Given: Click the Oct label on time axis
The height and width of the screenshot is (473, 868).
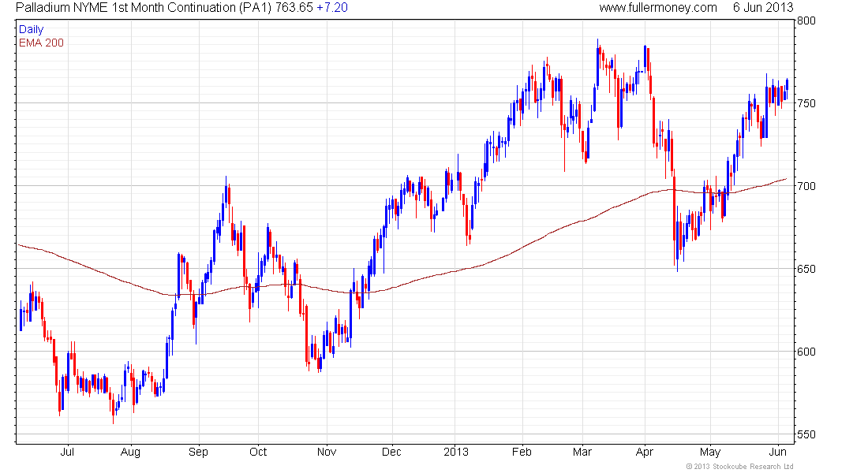Looking at the screenshot, I should [x=258, y=452].
